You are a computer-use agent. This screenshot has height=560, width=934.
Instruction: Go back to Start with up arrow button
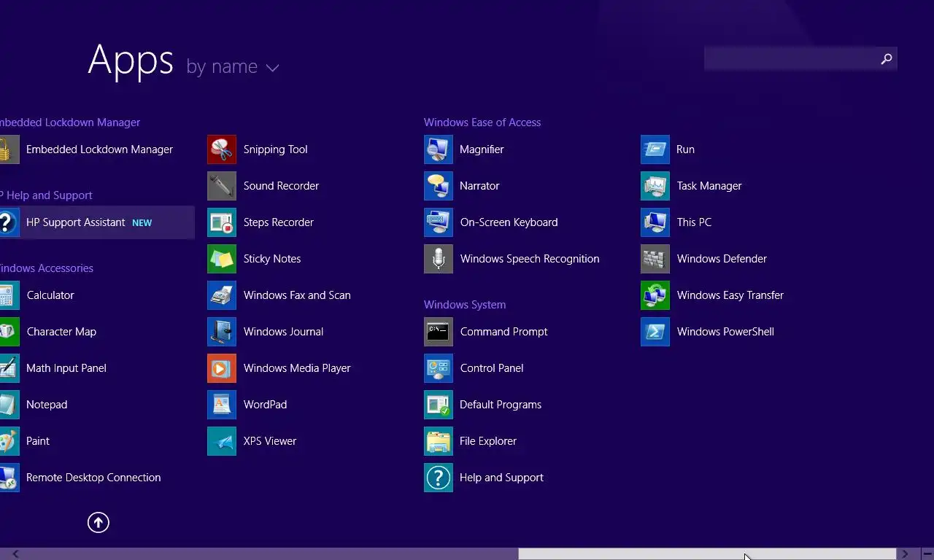coord(99,522)
